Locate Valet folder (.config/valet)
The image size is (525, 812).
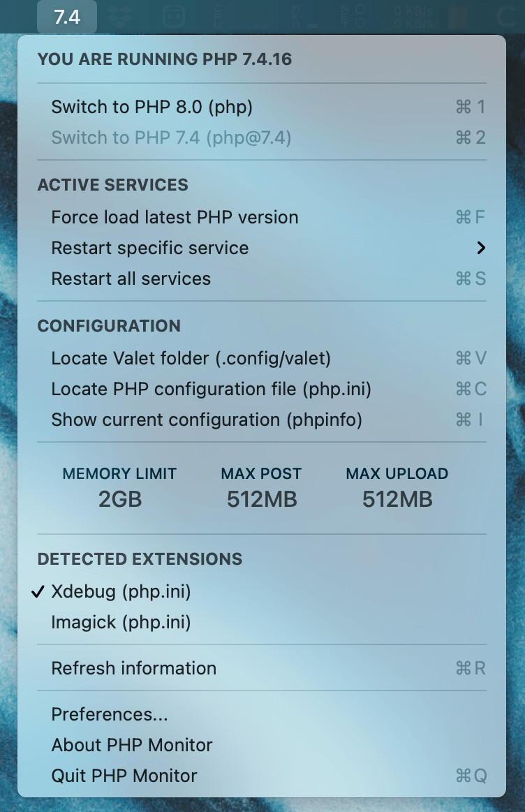pos(262,358)
